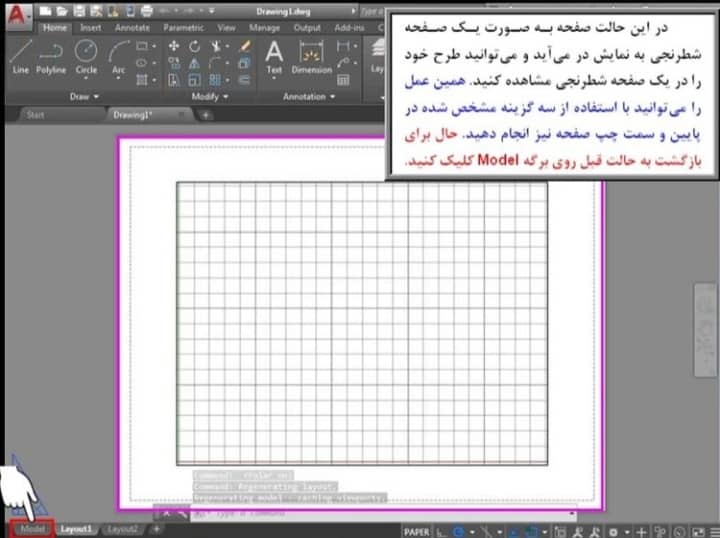
Task: Open the Rectangle tool dropdown arrow
Action: (154, 46)
